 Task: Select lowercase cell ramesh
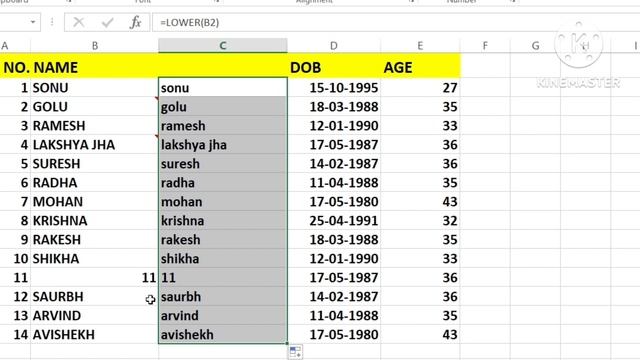(x=223, y=125)
